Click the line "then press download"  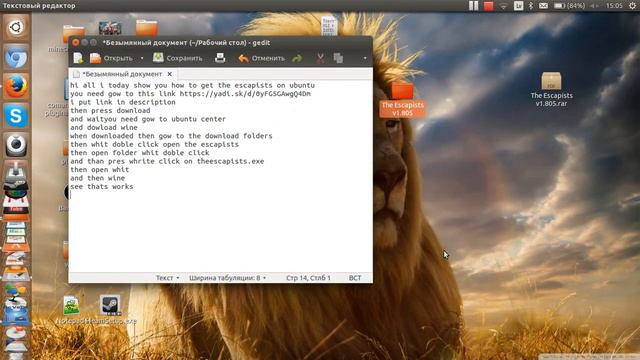coord(110,111)
